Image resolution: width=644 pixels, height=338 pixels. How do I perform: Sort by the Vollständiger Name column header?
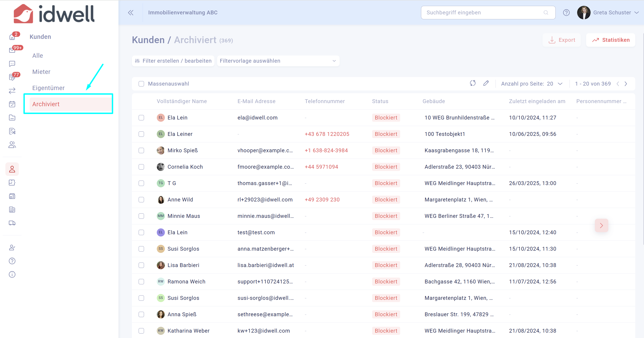pos(182,102)
